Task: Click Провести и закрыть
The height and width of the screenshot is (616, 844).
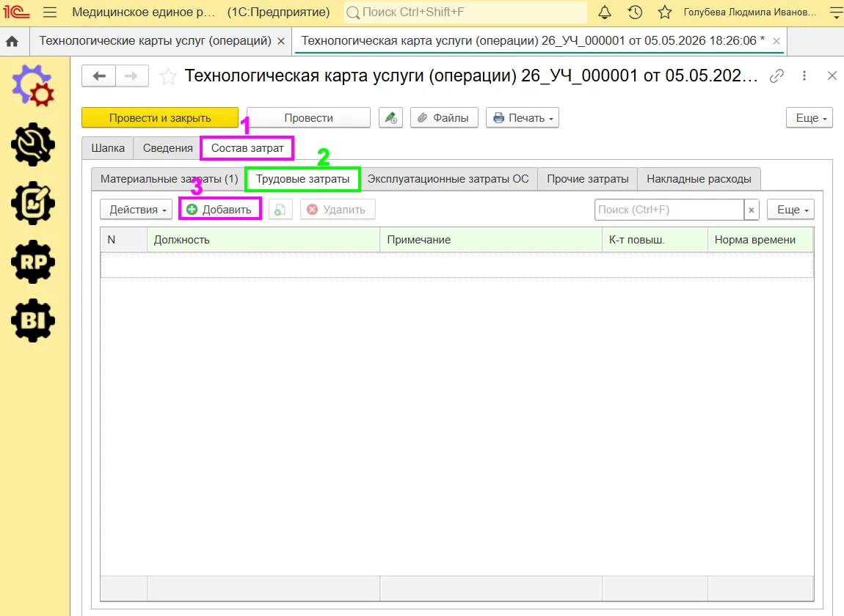Action: point(160,118)
